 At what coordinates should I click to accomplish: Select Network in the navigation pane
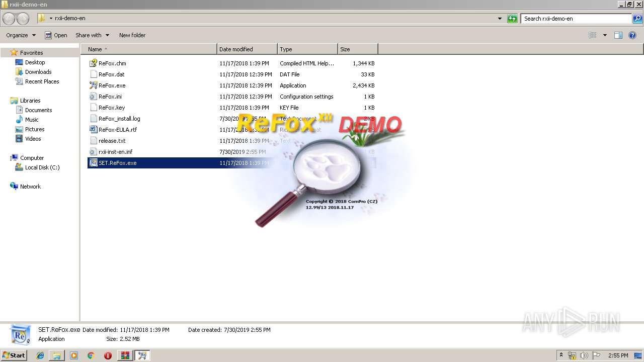(30, 187)
